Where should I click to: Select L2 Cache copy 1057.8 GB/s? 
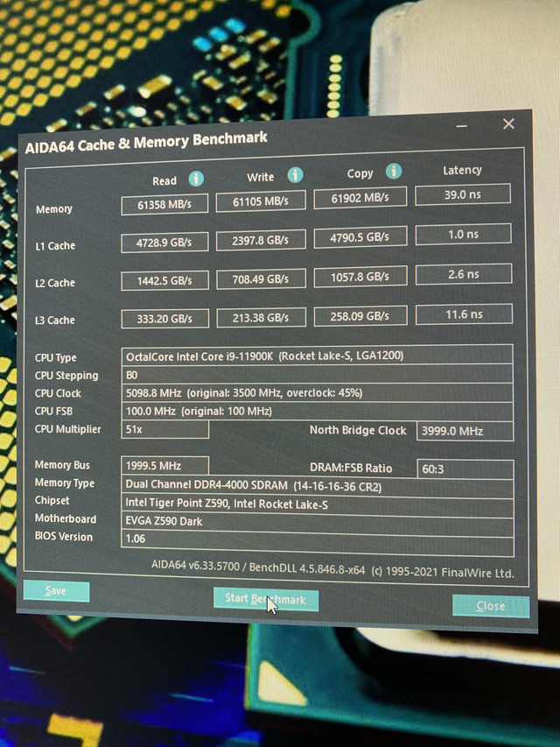tap(360, 277)
